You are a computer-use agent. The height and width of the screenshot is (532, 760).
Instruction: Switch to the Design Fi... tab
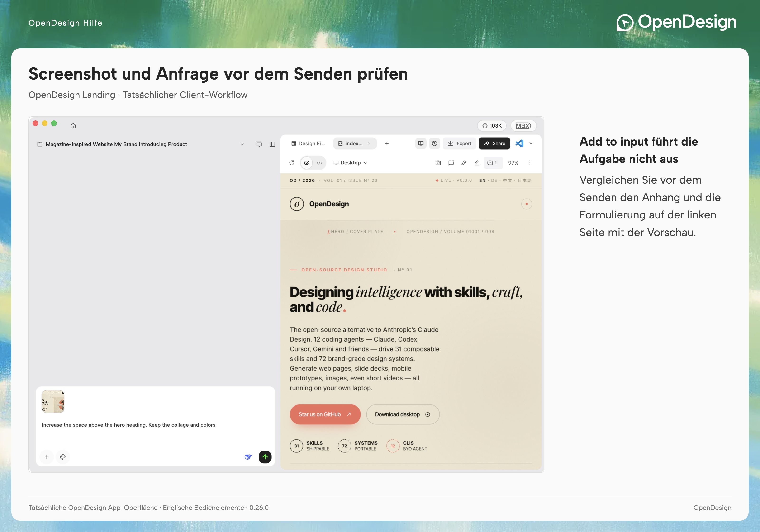pos(308,143)
